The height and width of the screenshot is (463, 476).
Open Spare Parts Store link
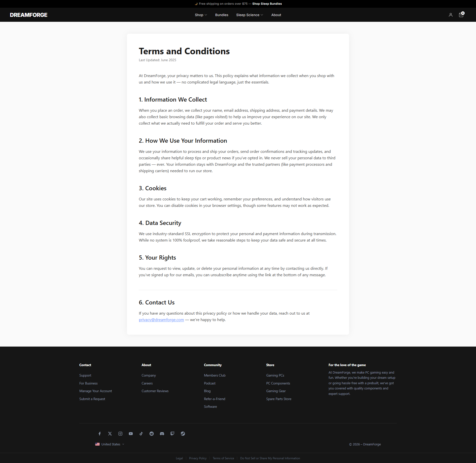279,399
